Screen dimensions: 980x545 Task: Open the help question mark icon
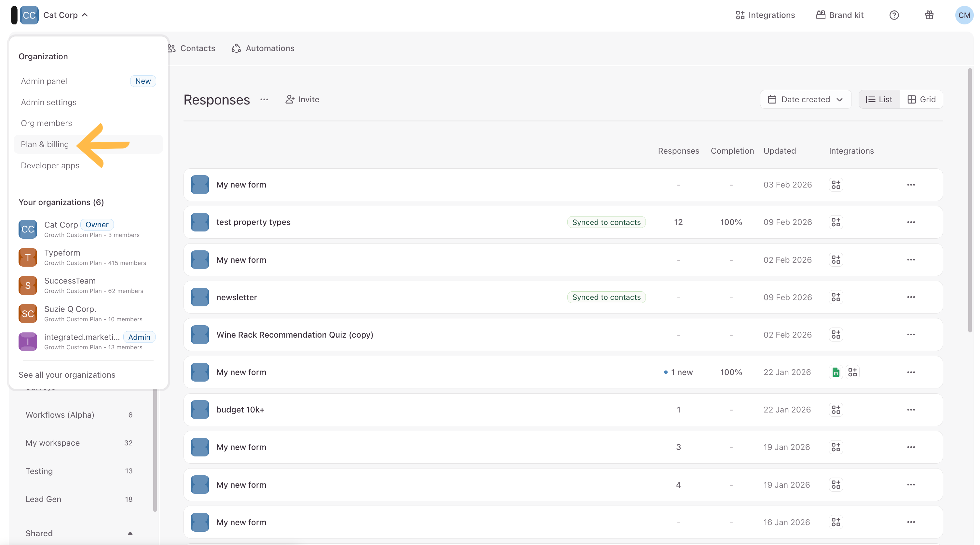click(x=894, y=15)
